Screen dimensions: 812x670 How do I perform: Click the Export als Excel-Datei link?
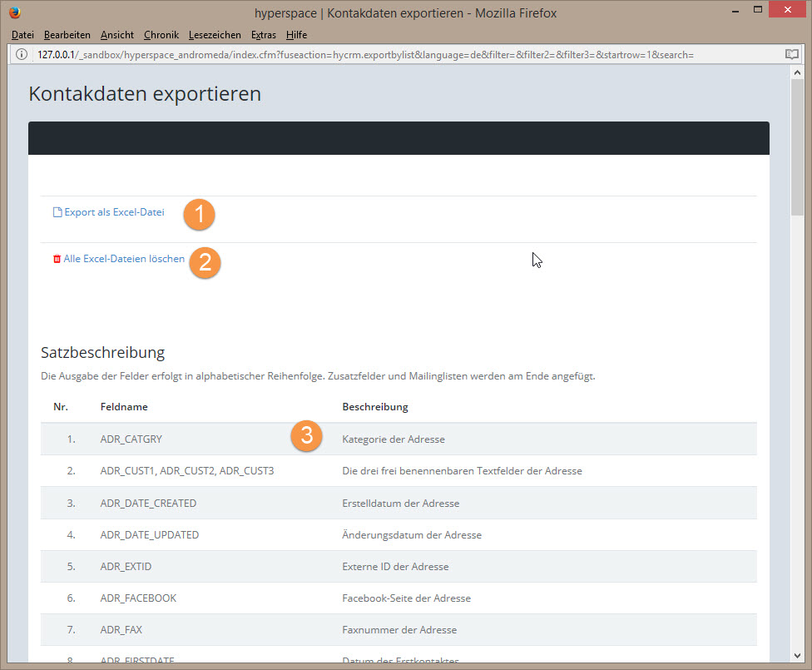coord(114,212)
